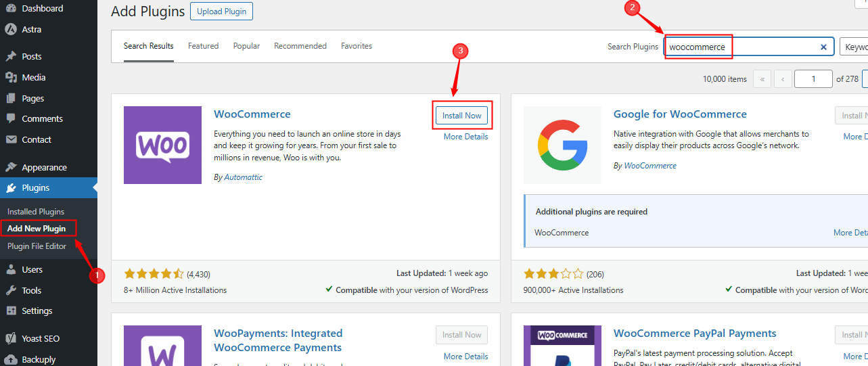Open the Dashboard menu item
868x366 pixels.
tap(42, 9)
